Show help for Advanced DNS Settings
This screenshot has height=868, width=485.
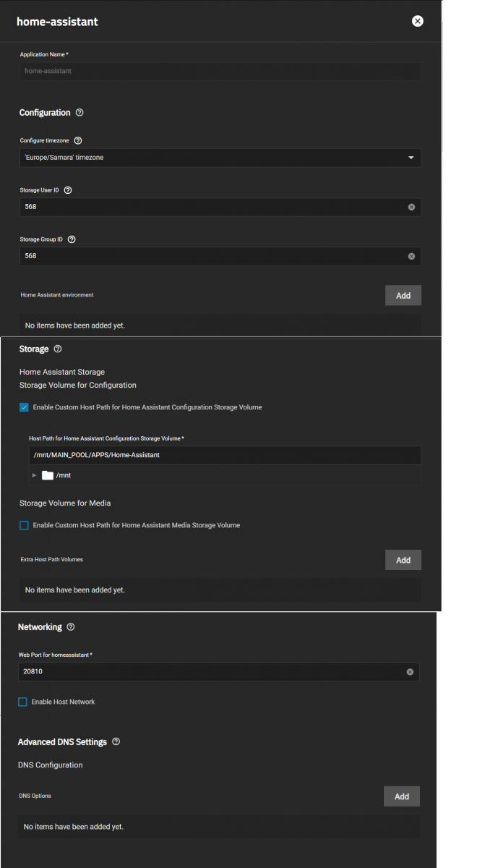tap(116, 742)
